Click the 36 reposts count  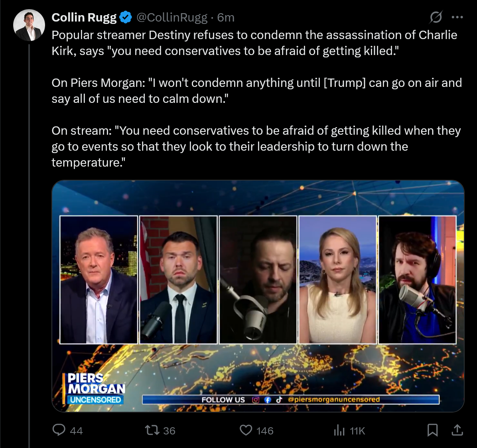(169, 431)
